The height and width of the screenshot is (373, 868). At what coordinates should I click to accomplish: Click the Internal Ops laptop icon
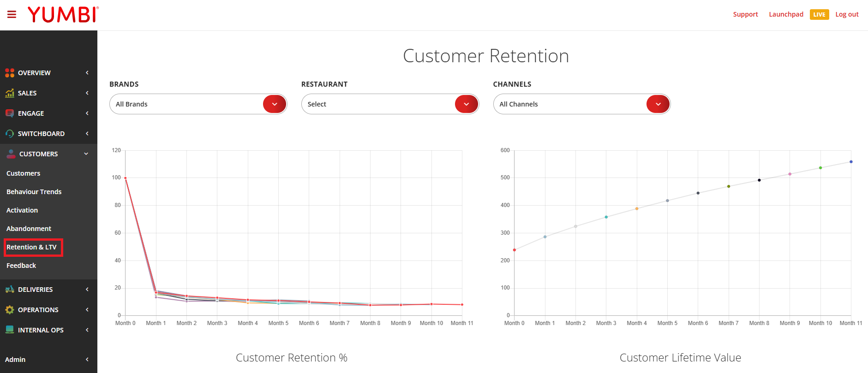[10, 330]
